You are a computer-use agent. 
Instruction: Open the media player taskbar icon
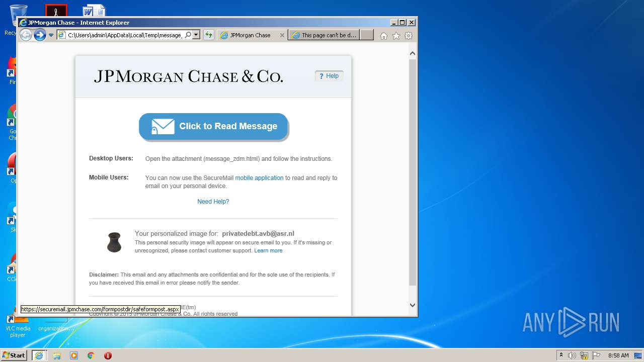74,355
